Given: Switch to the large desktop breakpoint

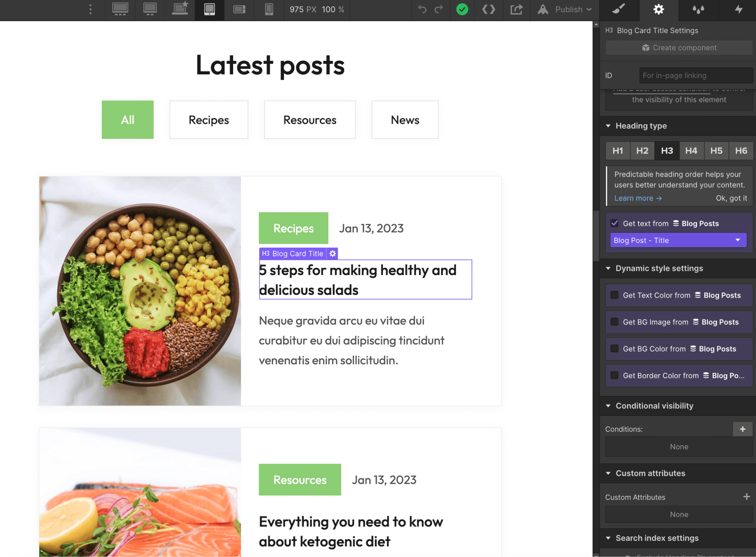Looking at the screenshot, I should click(120, 10).
